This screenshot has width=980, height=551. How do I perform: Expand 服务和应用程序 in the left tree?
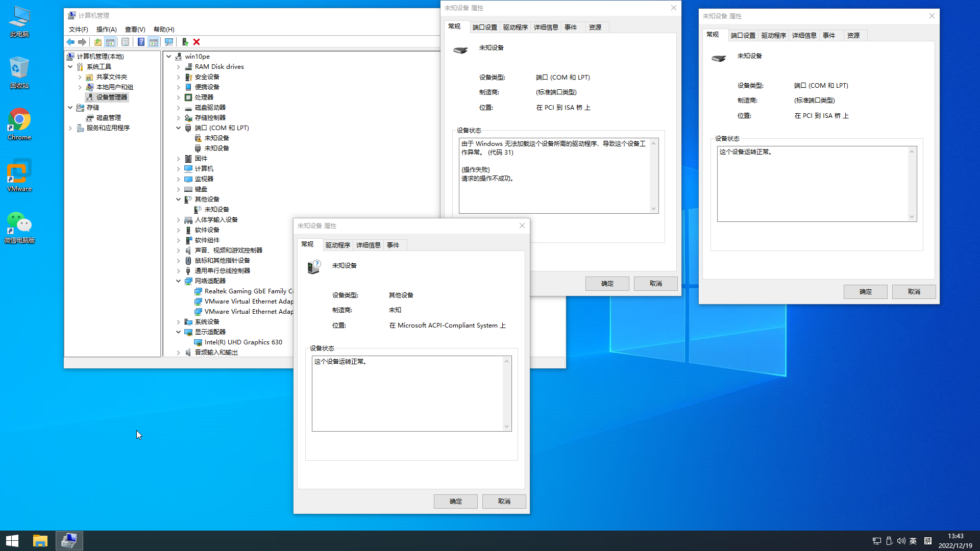70,128
